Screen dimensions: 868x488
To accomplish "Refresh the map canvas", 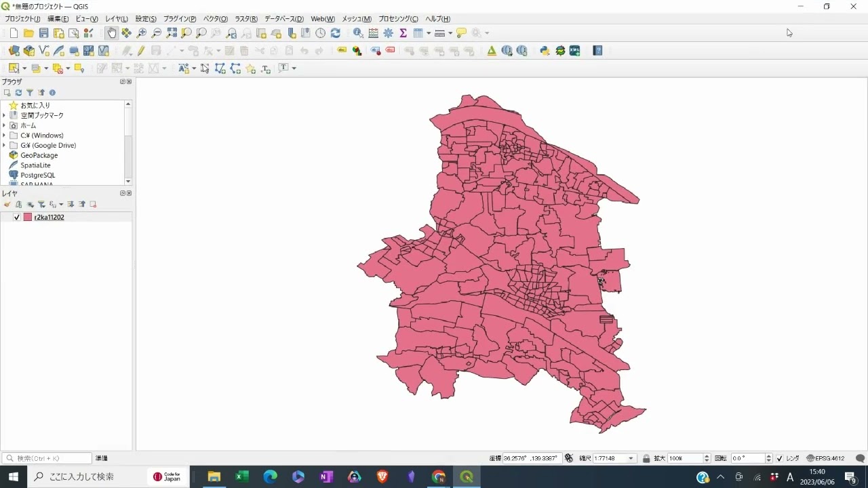I will click(x=336, y=33).
